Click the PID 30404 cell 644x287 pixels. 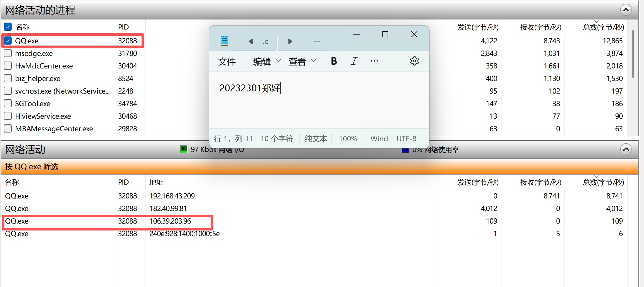pyautogui.click(x=127, y=66)
